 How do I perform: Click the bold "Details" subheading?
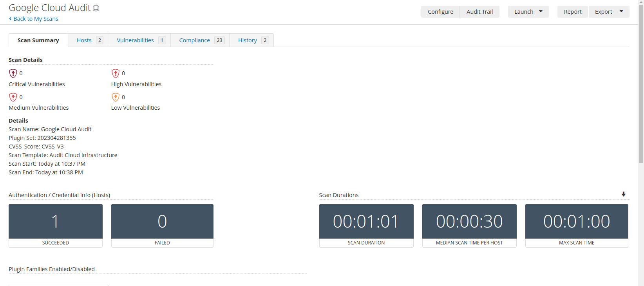pyautogui.click(x=18, y=121)
